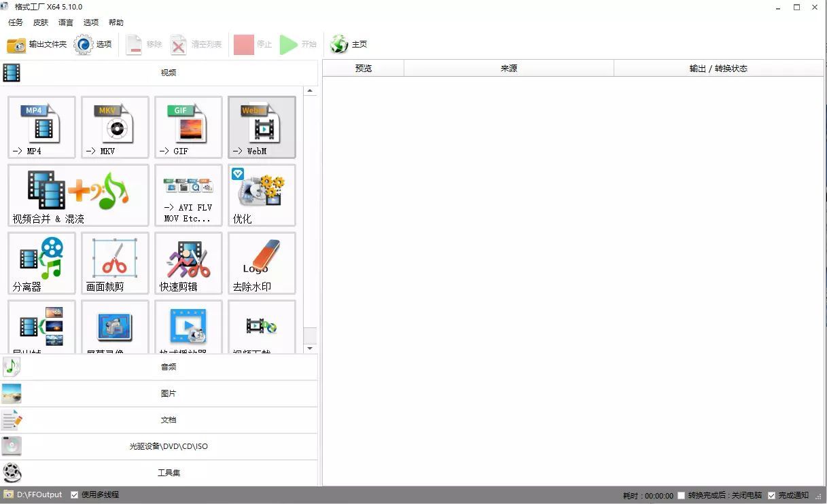Expand the 工具集 category

pyautogui.click(x=159, y=473)
